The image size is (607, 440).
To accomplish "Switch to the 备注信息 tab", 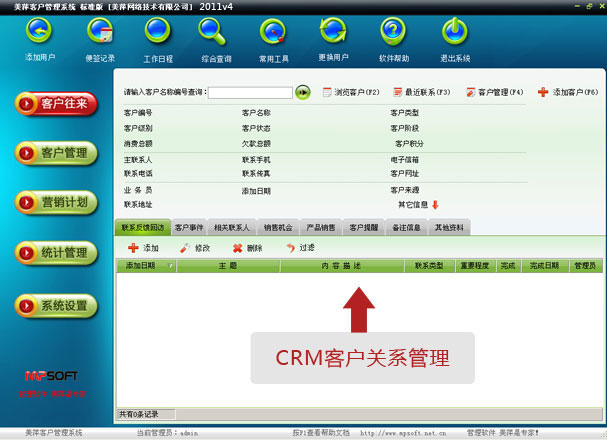I will coord(406,228).
